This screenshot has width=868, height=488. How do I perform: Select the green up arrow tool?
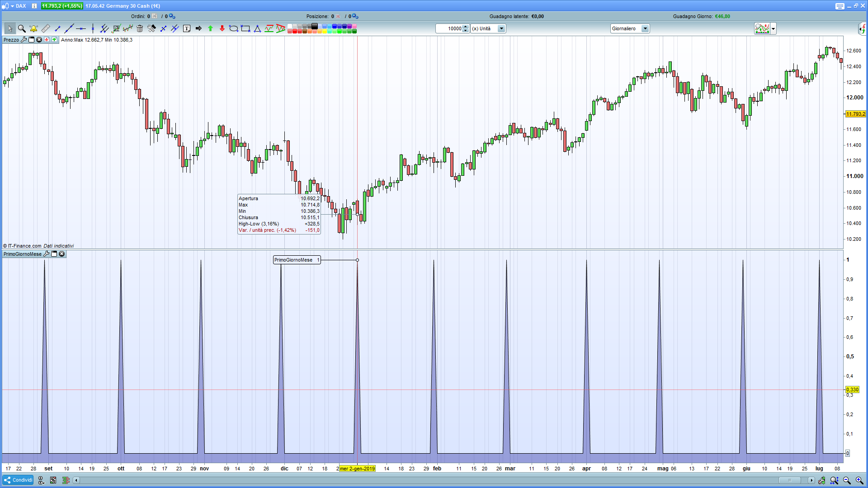coord(210,28)
